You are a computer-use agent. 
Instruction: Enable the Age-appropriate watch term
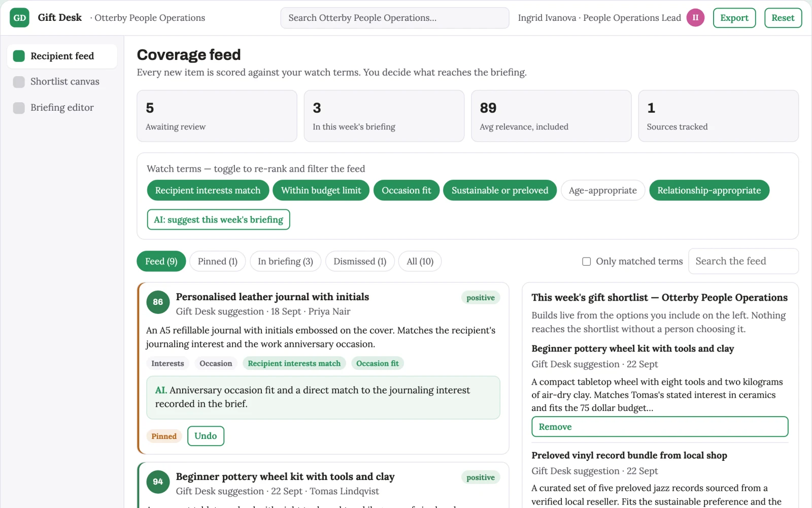pyautogui.click(x=603, y=190)
